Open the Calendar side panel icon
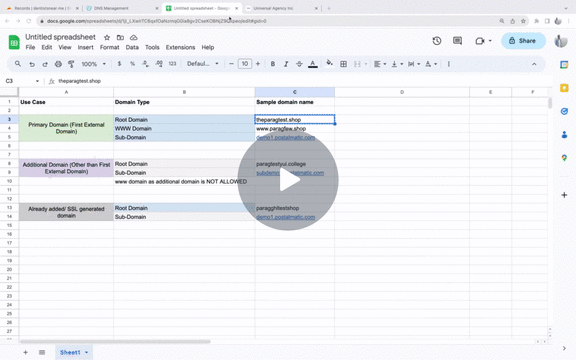The width and height of the screenshot is (576, 360). tap(564, 65)
